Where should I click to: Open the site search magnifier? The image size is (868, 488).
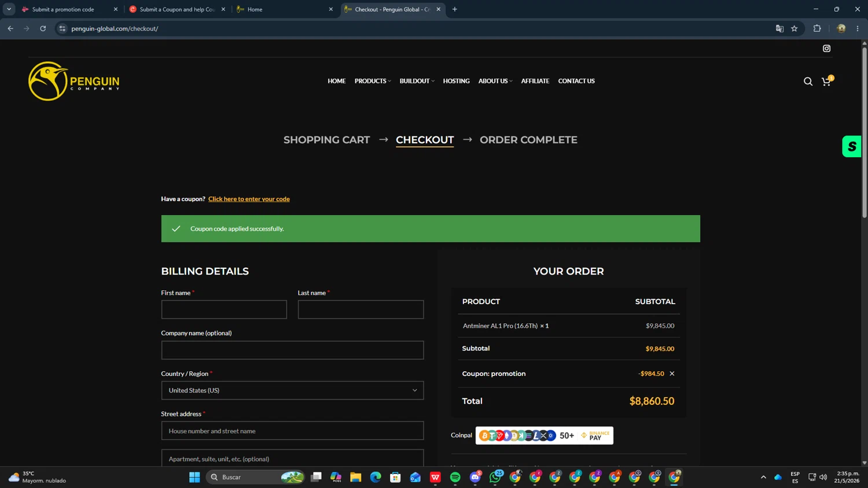(808, 82)
